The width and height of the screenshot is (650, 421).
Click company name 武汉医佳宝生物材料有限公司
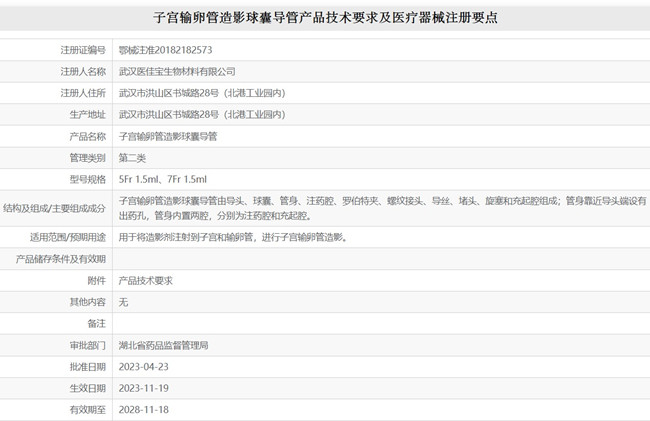pos(177,72)
